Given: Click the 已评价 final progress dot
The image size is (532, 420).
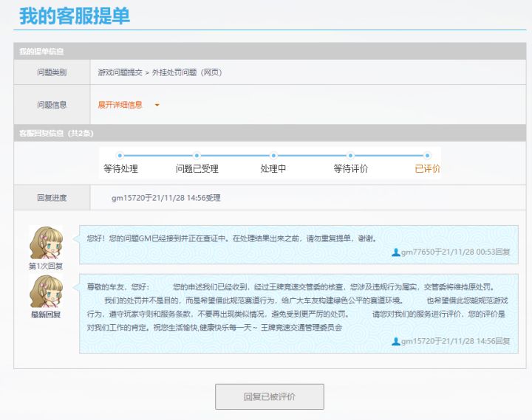Looking at the screenshot, I should coord(427,156).
